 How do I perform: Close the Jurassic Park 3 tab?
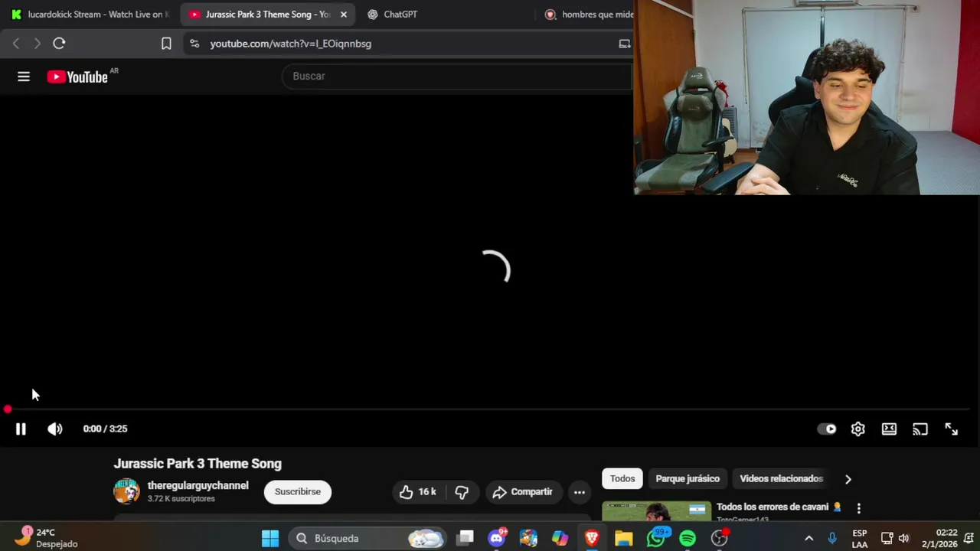pos(343,15)
